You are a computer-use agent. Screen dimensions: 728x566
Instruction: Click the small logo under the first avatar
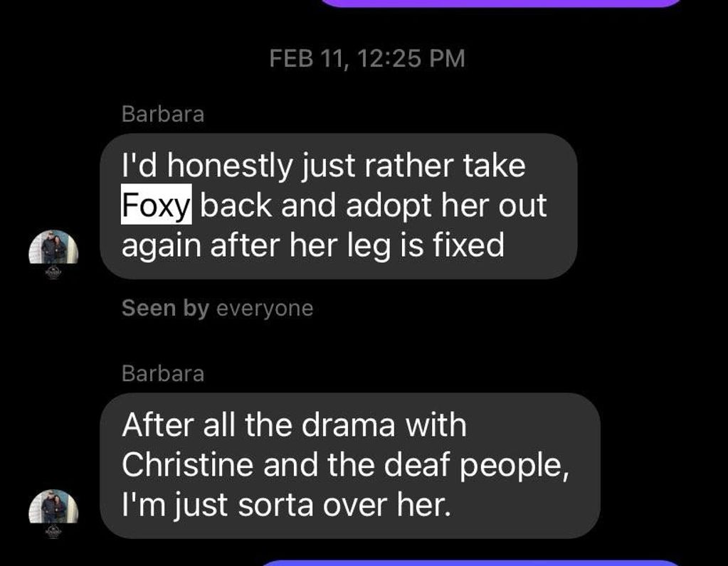point(53,272)
